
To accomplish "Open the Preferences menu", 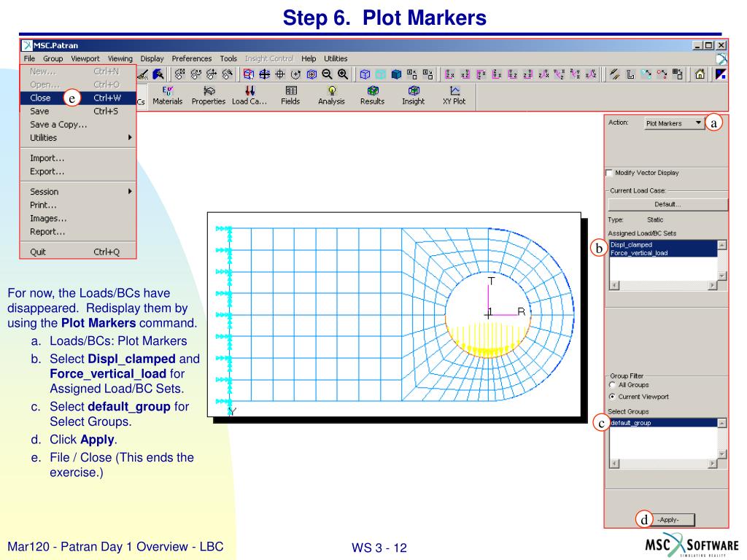I will coord(192,58).
